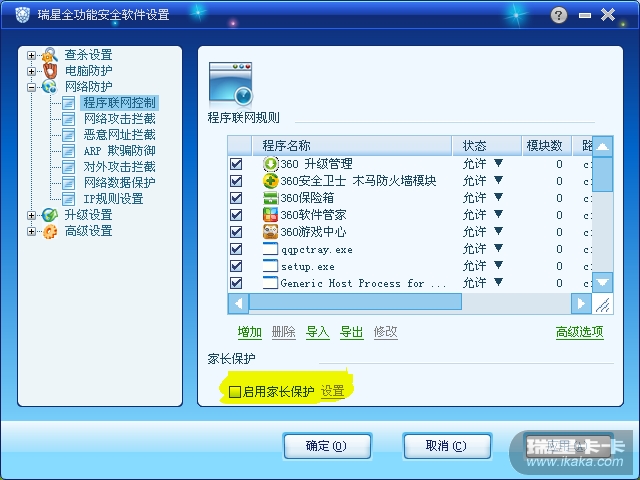Screen dimensions: 640x480
Task: Click the program window illustration icon
Action: 231,84
